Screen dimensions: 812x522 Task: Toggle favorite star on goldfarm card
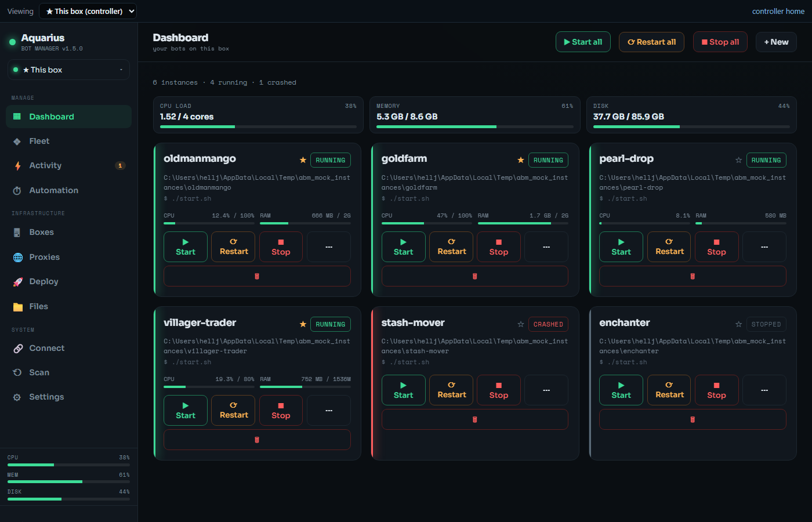point(521,160)
